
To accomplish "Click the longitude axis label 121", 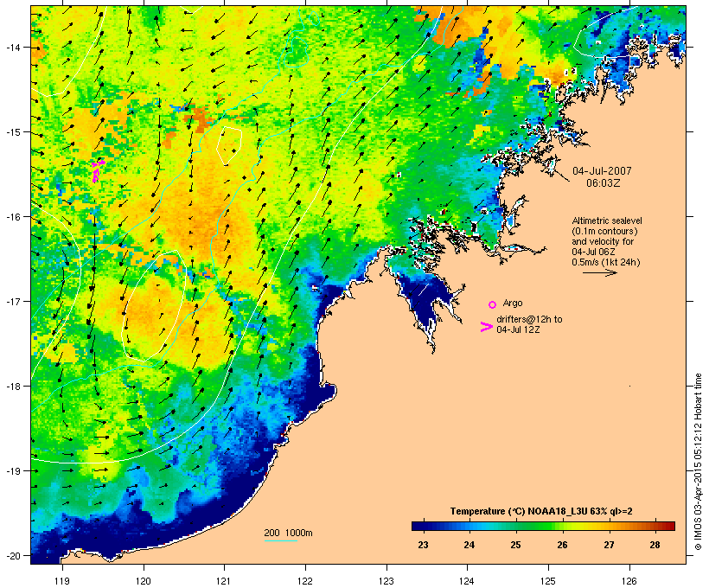I will [224, 581].
